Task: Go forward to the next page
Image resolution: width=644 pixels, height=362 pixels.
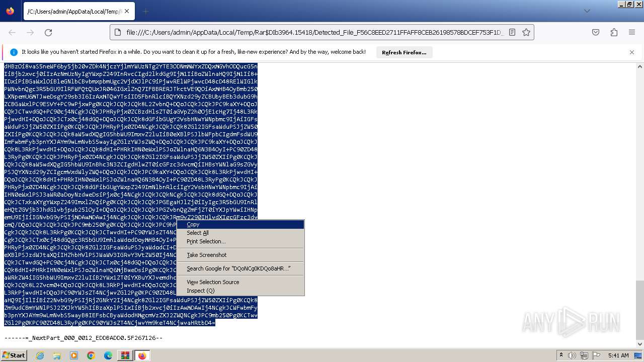Action: point(30,32)
